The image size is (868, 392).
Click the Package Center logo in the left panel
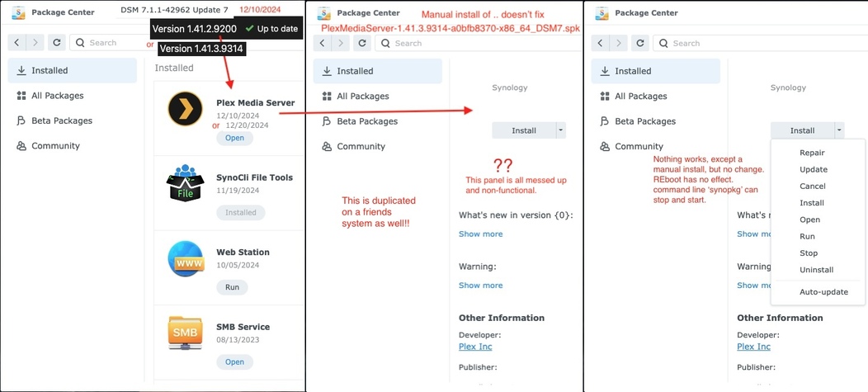click(x=18, y=12)
